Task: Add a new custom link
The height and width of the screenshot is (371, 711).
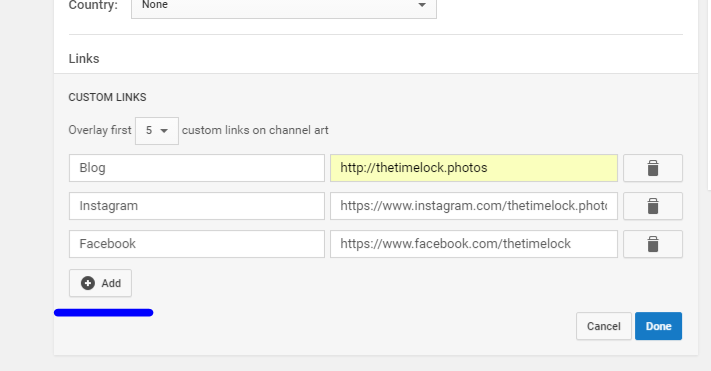Action: (x=100, y=283)
